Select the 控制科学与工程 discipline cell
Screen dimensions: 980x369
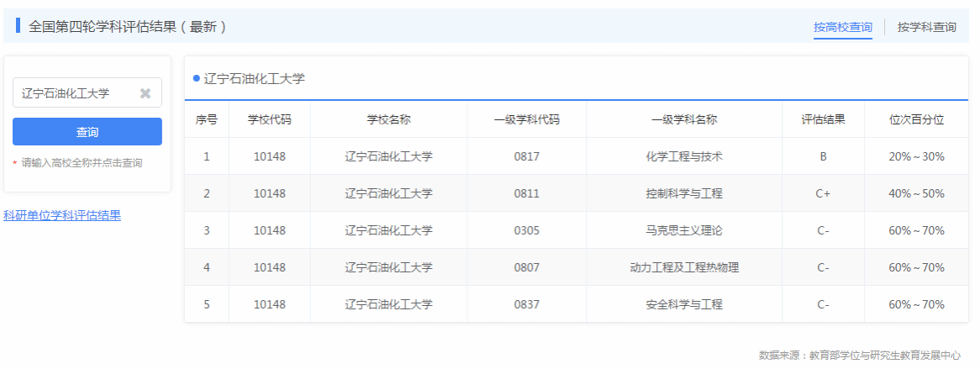pyautogui.click(x=684, y=193)
